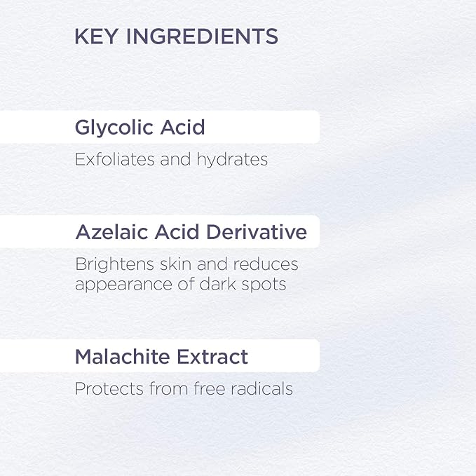Select the Glycolic Acid ingredient label

140,128
